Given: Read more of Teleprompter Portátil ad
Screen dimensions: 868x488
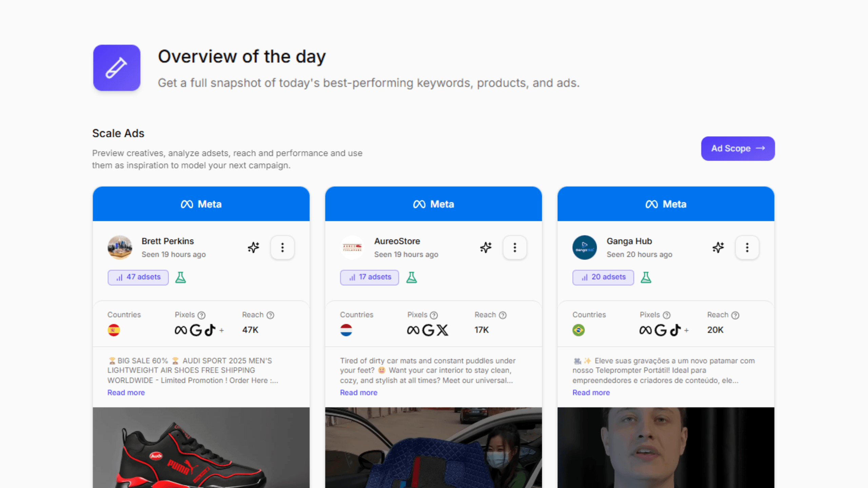Looking at the screenshot, I should 591,392.
